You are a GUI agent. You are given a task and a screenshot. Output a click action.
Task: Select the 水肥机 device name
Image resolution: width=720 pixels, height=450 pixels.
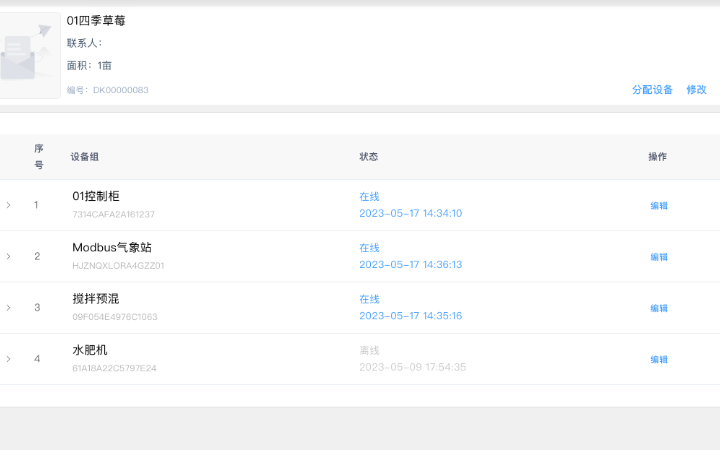click(90, 350)
